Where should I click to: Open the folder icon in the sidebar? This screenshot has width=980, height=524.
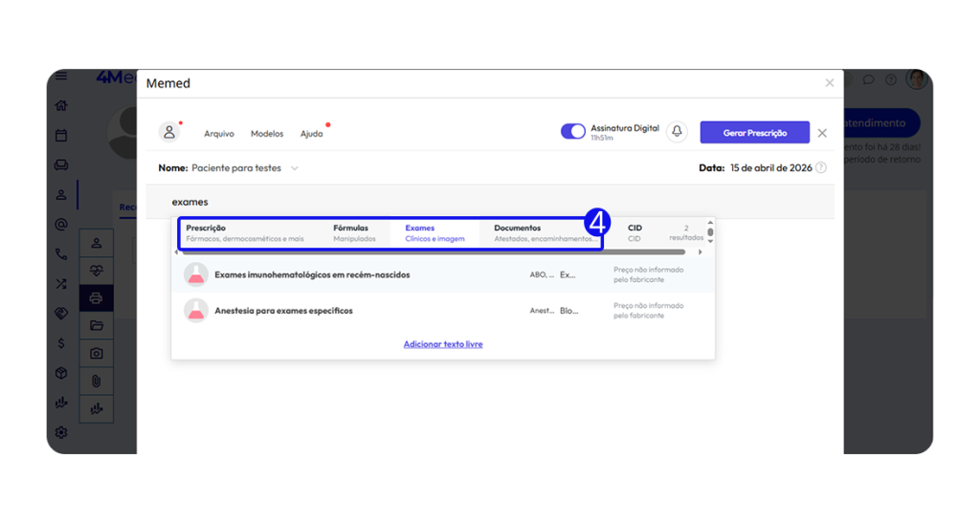[96, 325]
